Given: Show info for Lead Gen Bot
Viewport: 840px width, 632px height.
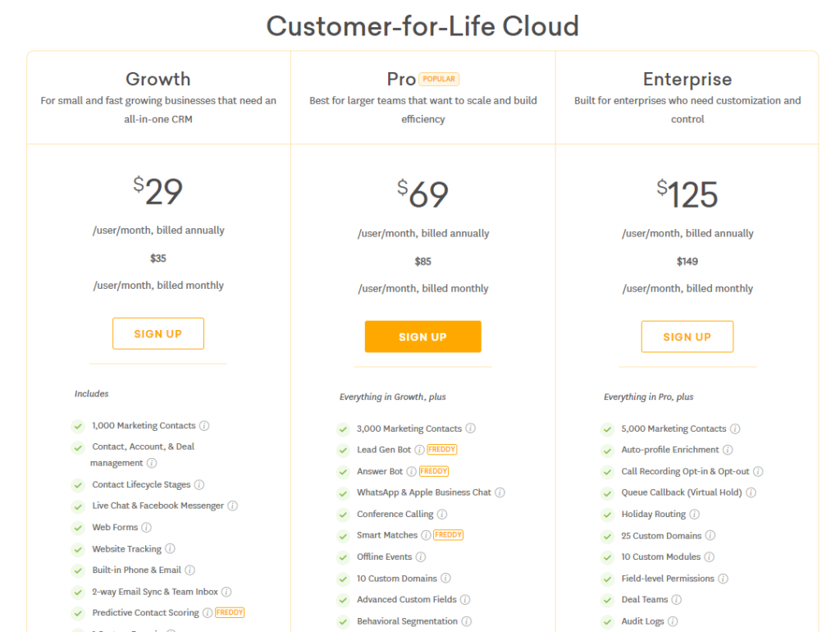Looking at the screenshot, I should [x=419, y=450].
